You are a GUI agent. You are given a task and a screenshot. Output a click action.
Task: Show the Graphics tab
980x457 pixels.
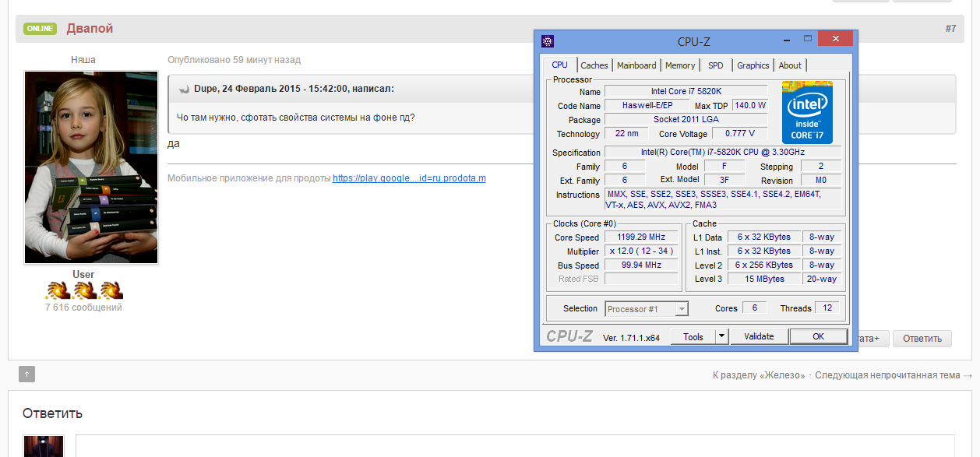753,65
